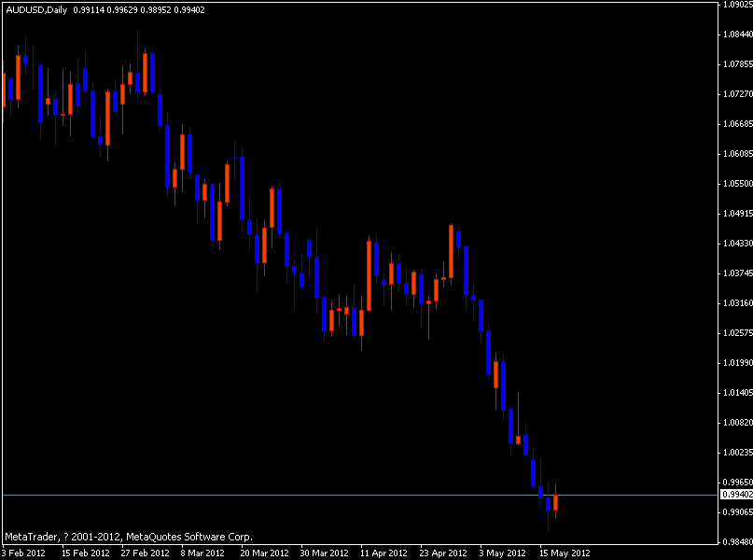Select the high value 0.99629 in header
The height and width of the screenshot is (560, 753).
122,10
